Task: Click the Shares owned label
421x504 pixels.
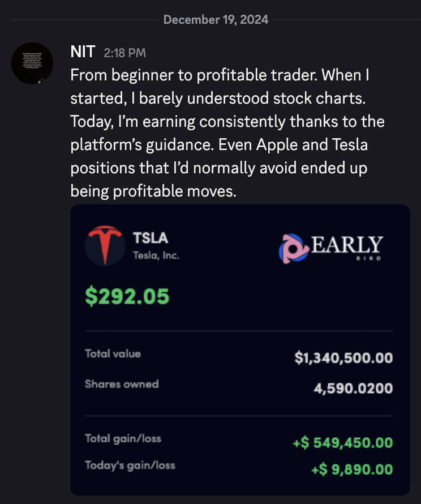Action: click(122, 384)
